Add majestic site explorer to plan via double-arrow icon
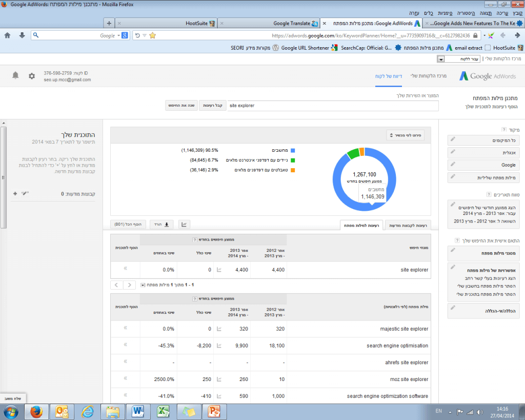 pos(126,329)
